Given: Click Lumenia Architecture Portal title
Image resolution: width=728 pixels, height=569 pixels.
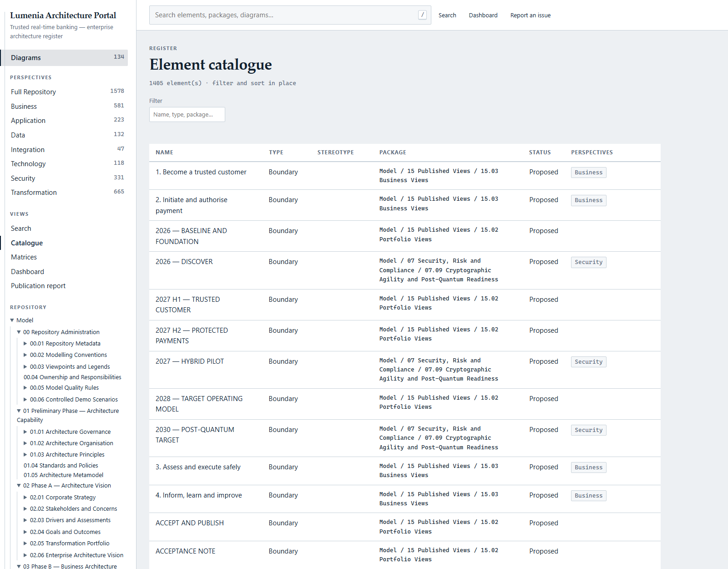Looking at the screenshot, I should [63, 15].
